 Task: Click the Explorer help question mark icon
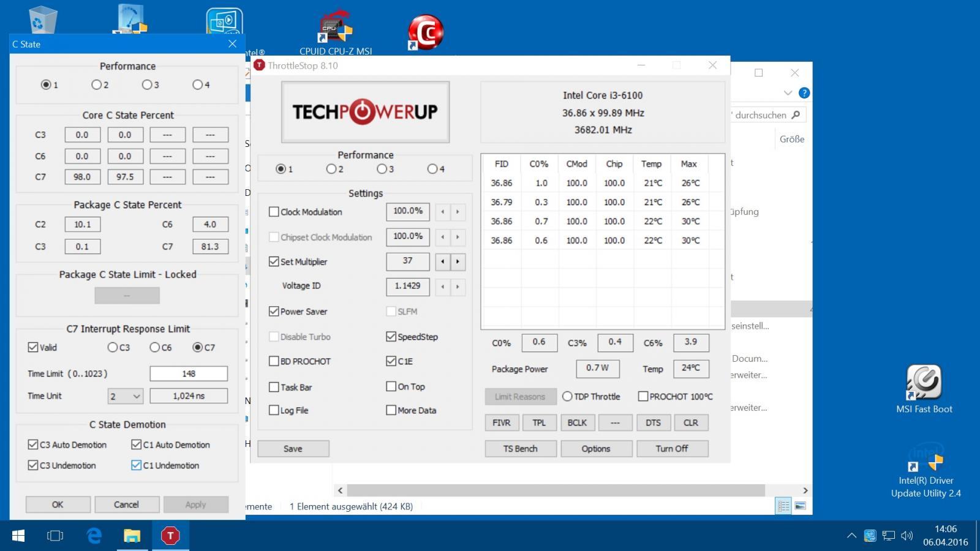tap(804, 93)
